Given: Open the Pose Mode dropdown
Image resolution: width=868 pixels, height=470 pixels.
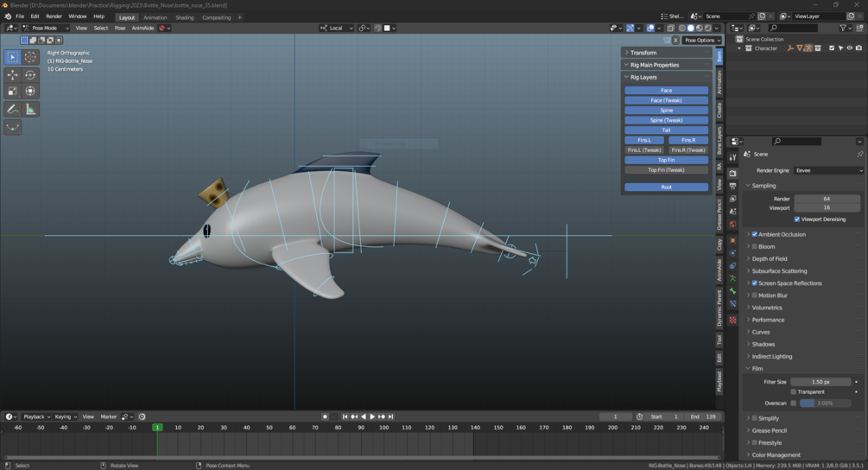Looking at the screenshot, I should (x=47, y=28).
